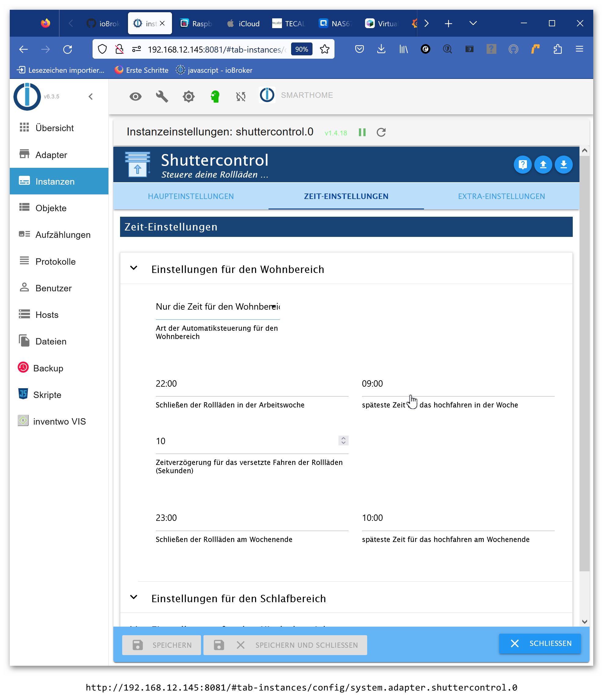The image size is (603, 700).
Task: Click the settings panel scrollbar thumb
Action: [584, 363]
